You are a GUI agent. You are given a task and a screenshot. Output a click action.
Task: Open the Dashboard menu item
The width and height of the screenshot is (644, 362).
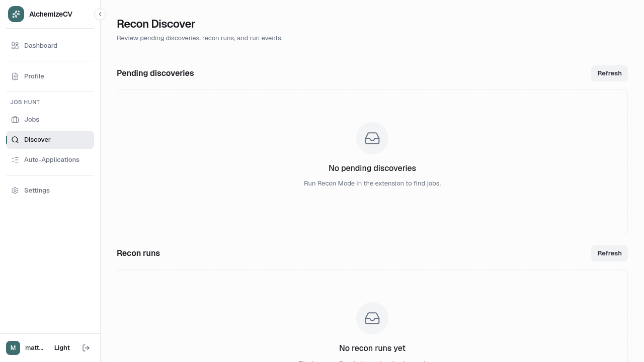[41, 46]
